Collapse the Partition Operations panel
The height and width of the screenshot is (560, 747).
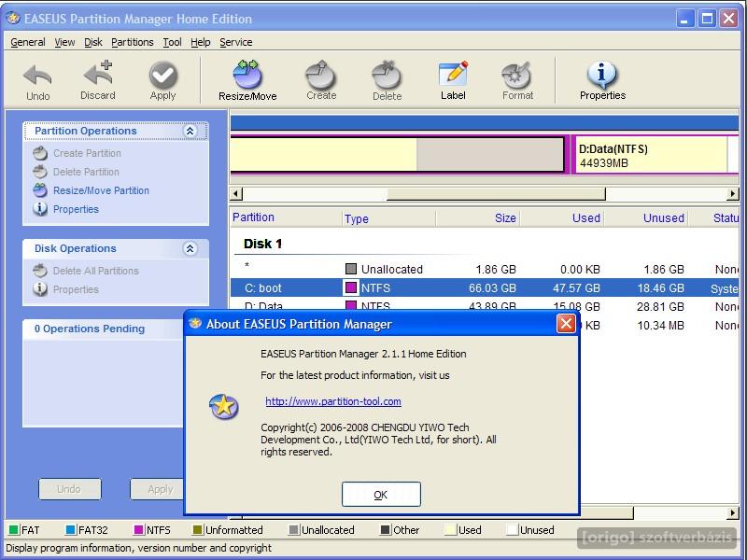point(190,131)
